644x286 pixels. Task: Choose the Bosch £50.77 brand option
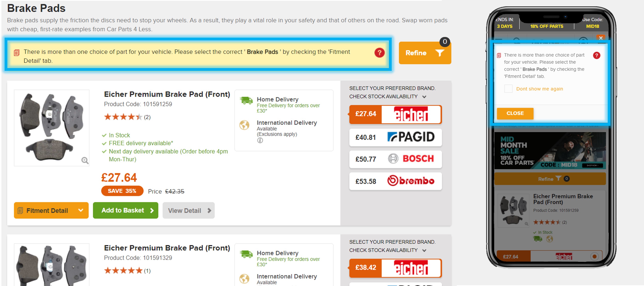coord(395,159)
